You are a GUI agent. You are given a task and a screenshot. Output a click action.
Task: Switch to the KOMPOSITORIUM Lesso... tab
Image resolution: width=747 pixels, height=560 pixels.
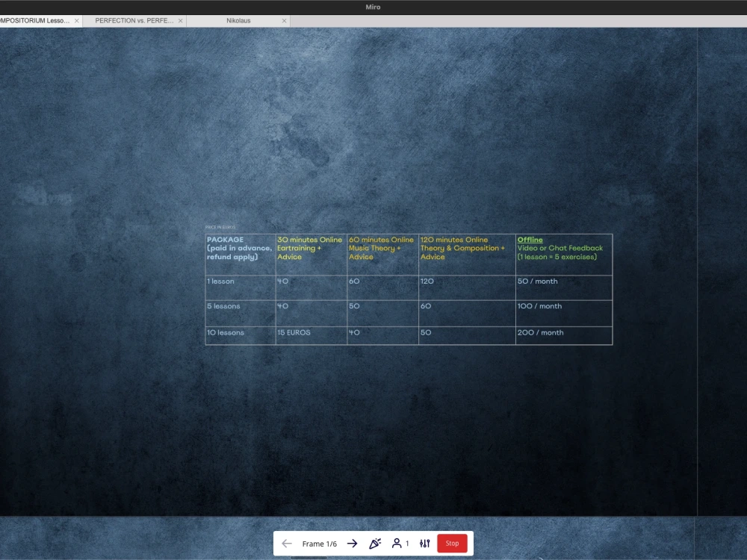click(35, 21)
